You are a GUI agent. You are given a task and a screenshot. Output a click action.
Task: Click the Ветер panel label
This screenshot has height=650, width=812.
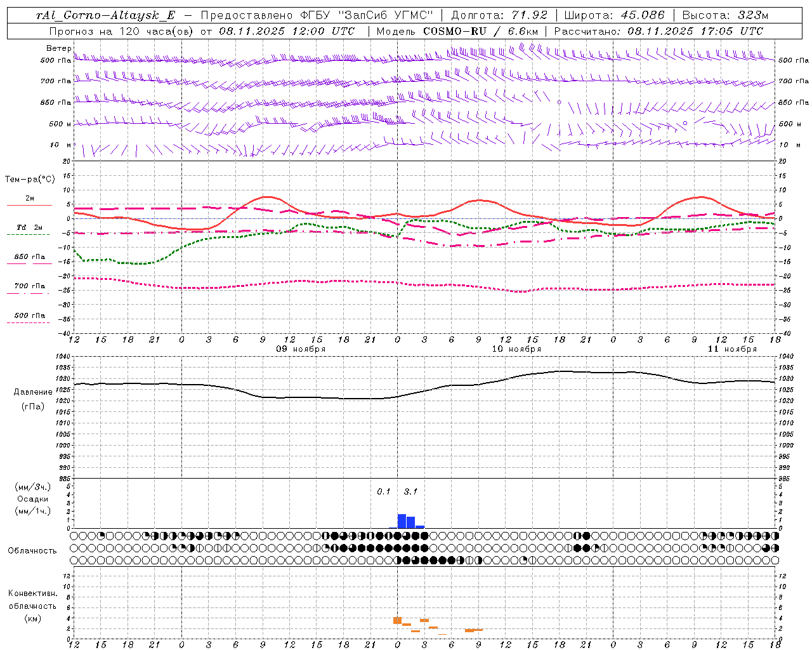[x=58, y=48]
